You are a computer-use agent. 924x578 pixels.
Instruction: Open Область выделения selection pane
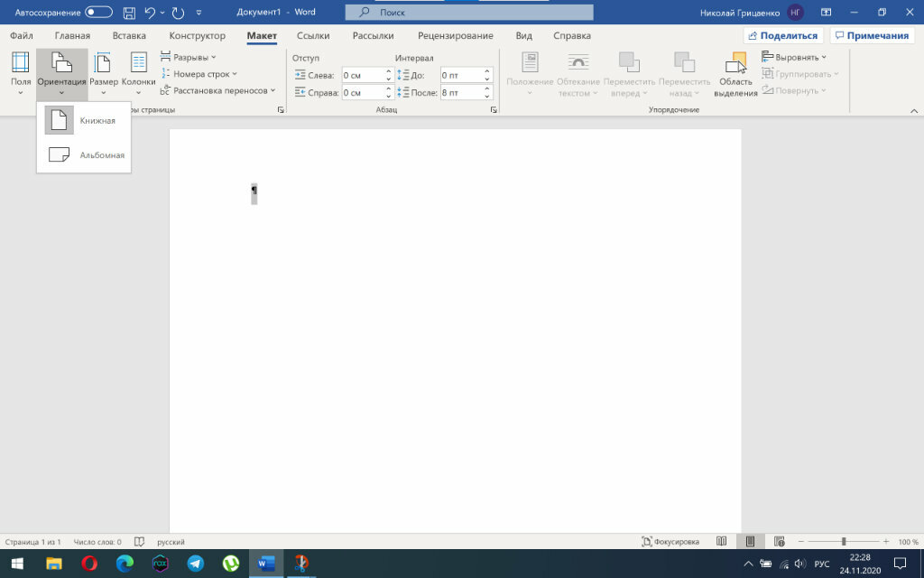tap(736, 74)
